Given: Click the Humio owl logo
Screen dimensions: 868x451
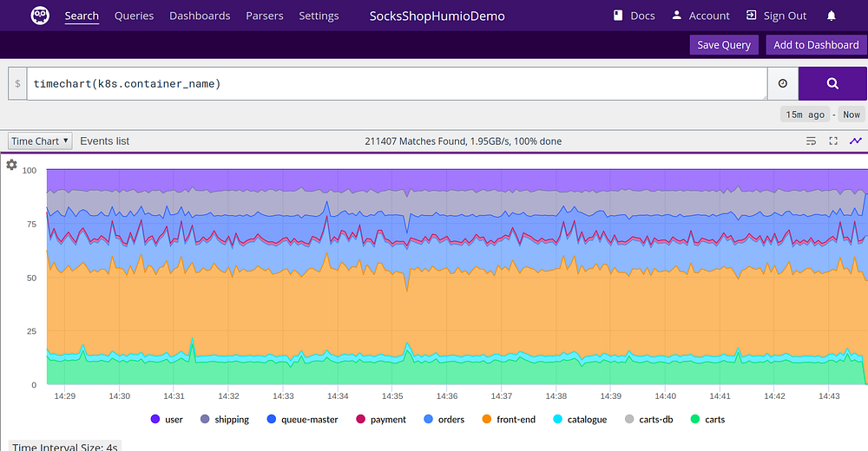Looking at the screenshot, I should (40, 16).
